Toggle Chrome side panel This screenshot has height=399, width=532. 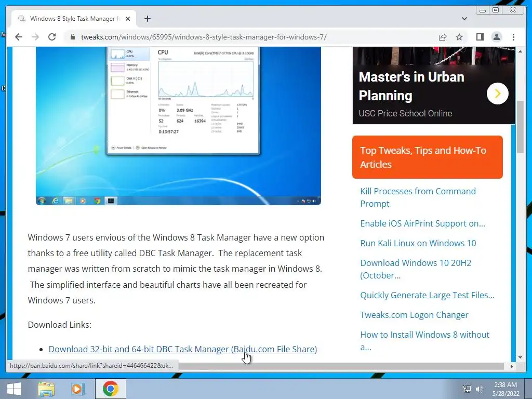point(480,37)
